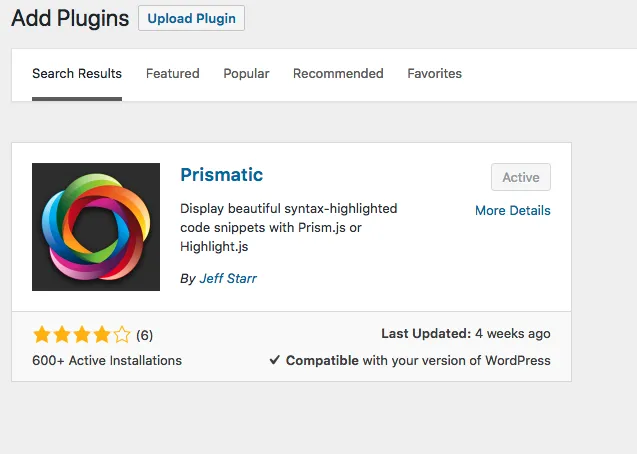The height and width of the screenshot is (454, 637).
Task: Go to the Recommended tab
Action: [338, 74]
